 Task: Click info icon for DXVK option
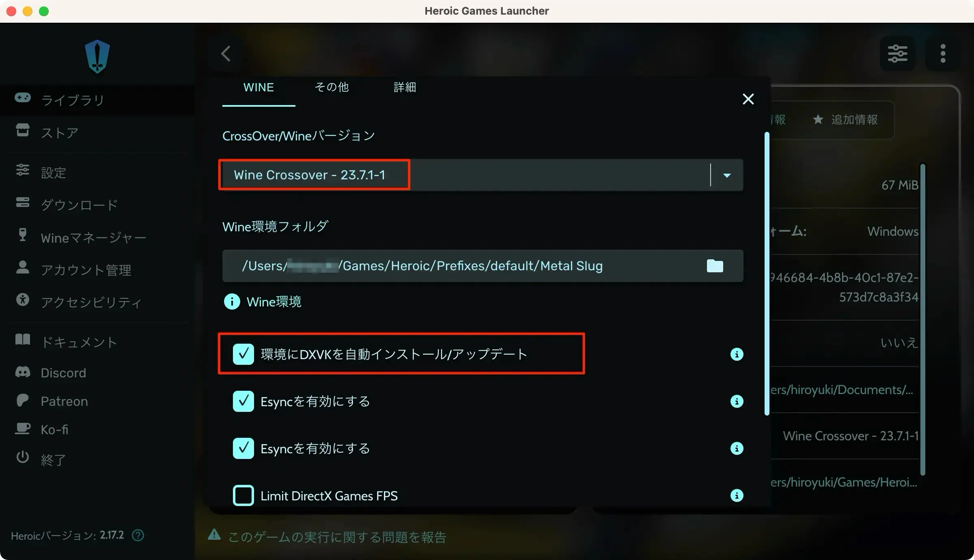(737, 354)
